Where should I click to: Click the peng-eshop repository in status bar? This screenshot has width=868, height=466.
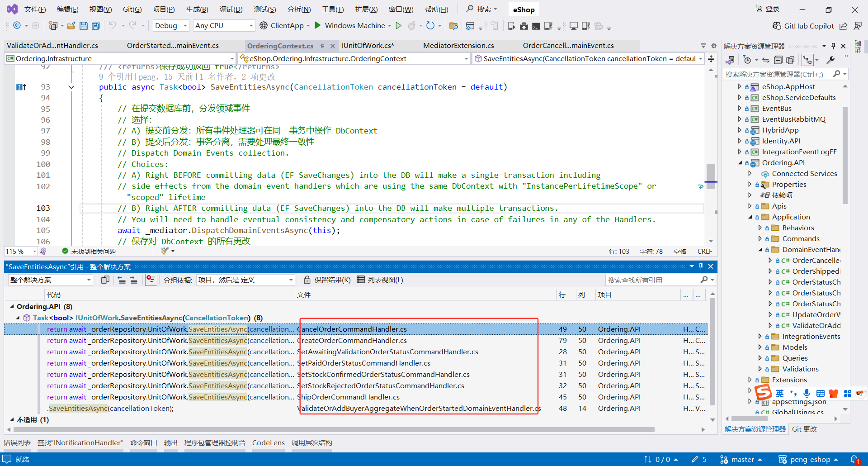808,460
